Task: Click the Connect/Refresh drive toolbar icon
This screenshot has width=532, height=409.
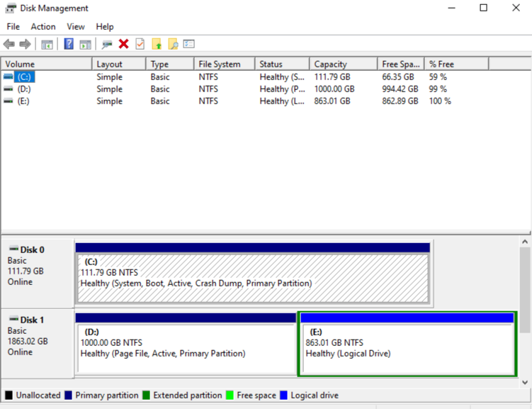Action: pos(107,44)
